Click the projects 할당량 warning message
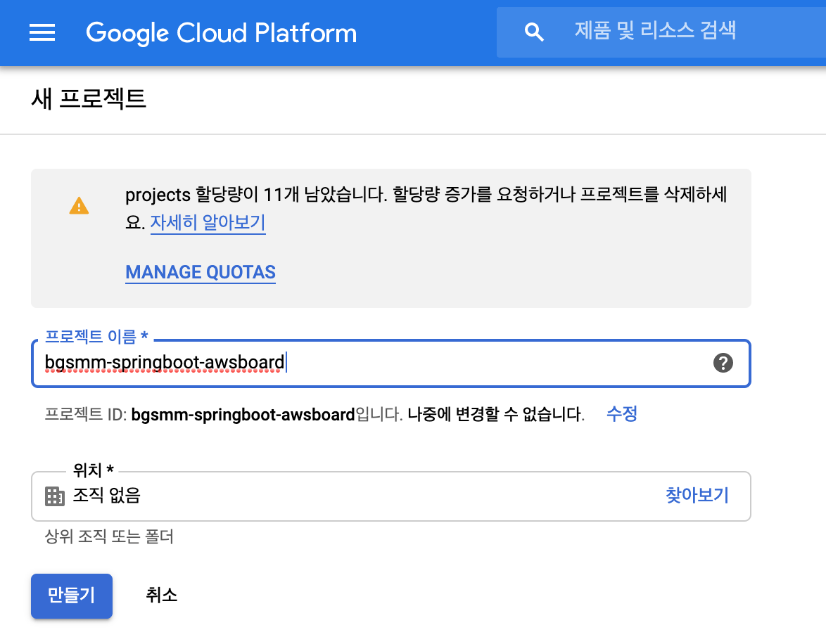 click(x=425, y=195)
